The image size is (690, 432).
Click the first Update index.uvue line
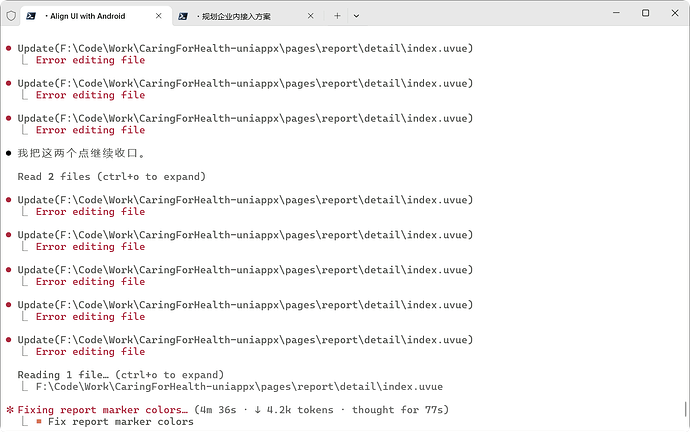click(x=245, y=48)
